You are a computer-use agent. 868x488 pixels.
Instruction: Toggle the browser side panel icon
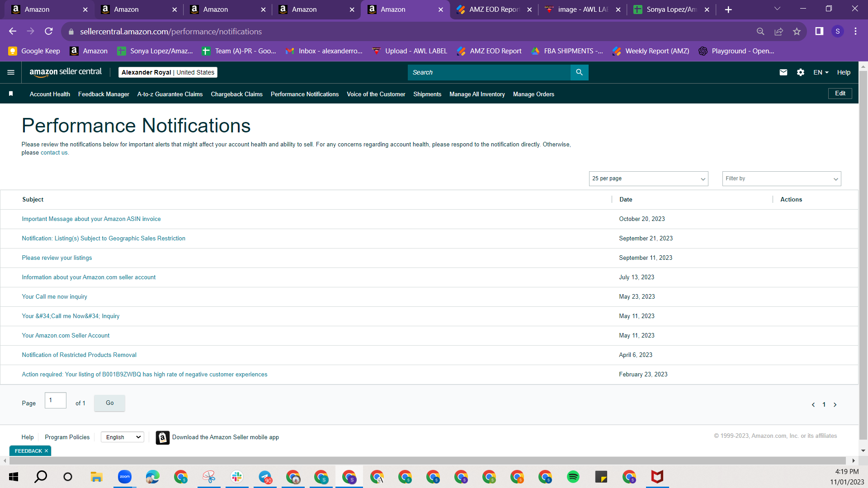pos(819,31)
